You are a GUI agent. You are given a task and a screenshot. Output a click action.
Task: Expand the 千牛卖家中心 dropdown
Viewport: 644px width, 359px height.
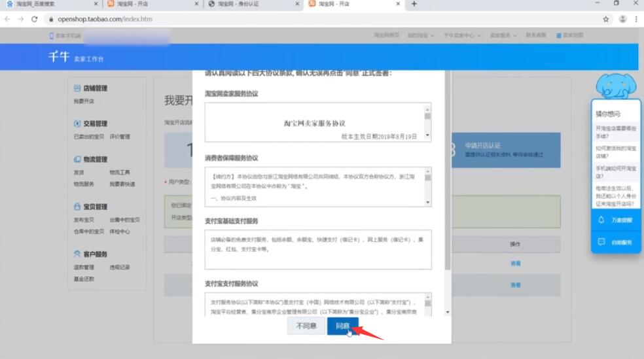coord(461,35)
